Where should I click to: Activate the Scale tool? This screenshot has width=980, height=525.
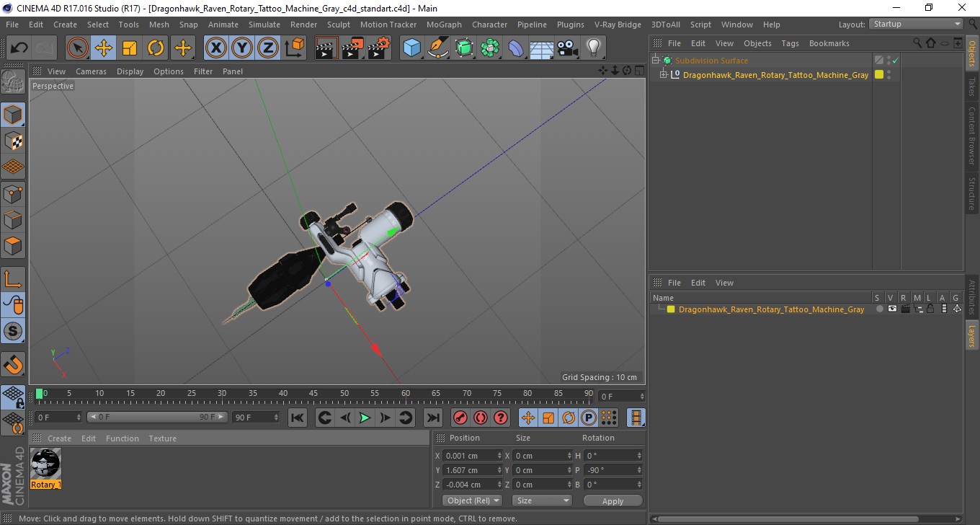pos(130,48)
